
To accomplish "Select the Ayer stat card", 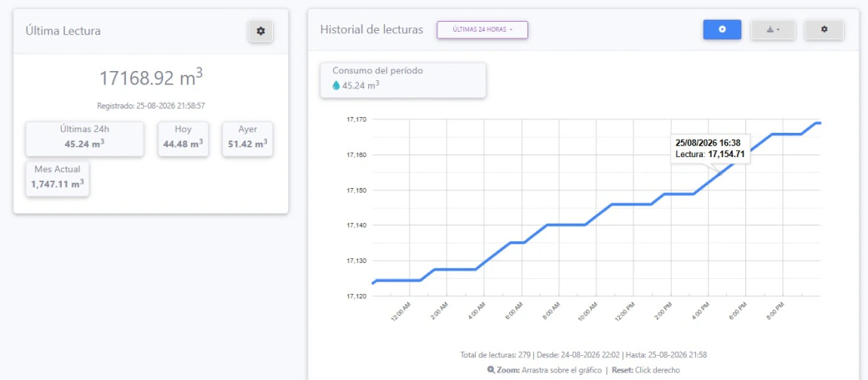I will [x=247, y=139].
